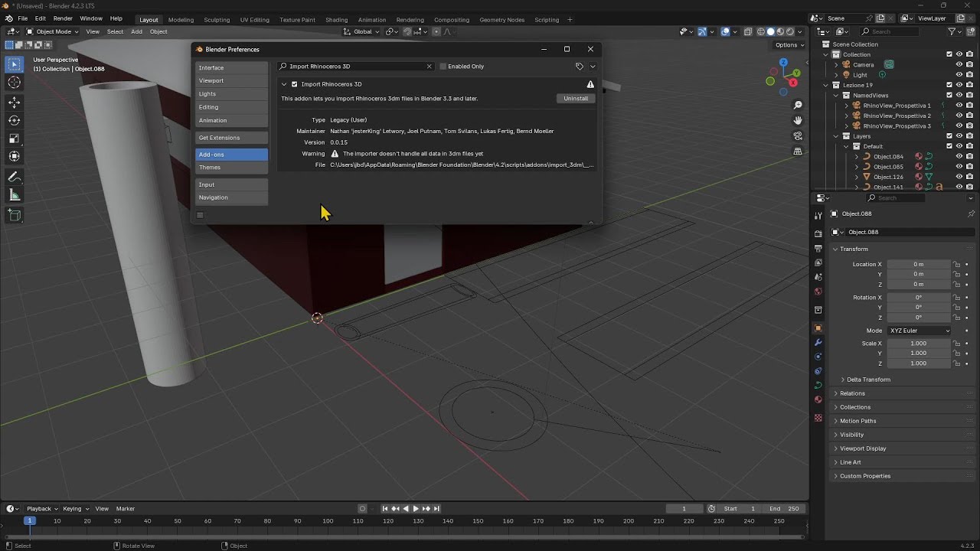Hide the Camera object in the outliner
The width and height of the screenshot is (980, 551).
959,64
